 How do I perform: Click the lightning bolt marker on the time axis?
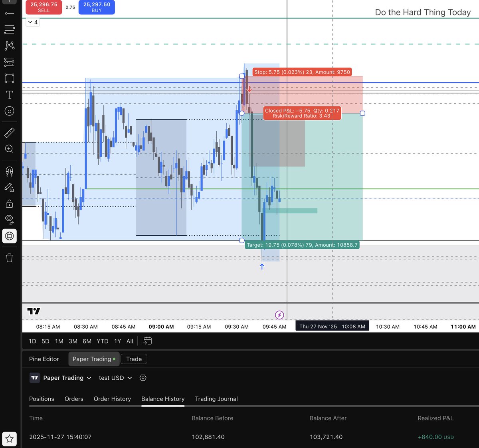(280, 315)
